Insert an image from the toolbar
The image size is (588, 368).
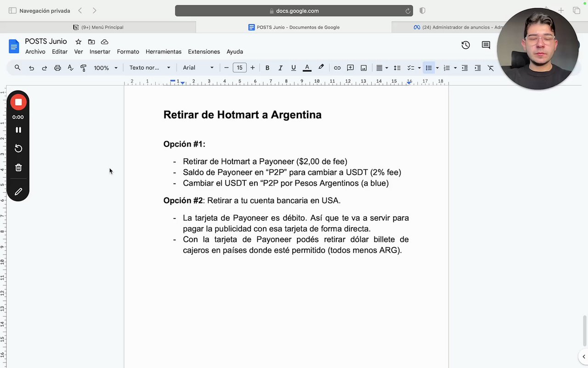(364, 68)
